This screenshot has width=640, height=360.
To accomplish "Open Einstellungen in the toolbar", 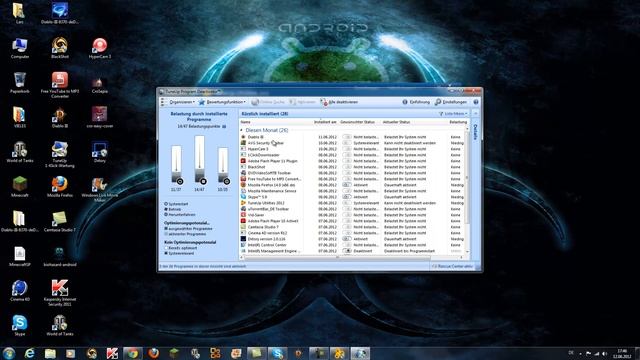I will point(451,102).
